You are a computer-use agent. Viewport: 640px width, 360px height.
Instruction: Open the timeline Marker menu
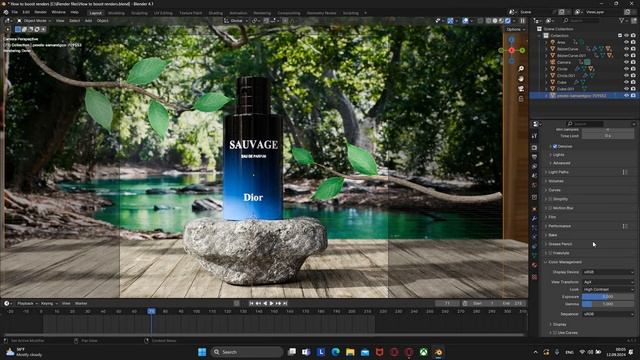pyautogui.click(x=81, y=303)
